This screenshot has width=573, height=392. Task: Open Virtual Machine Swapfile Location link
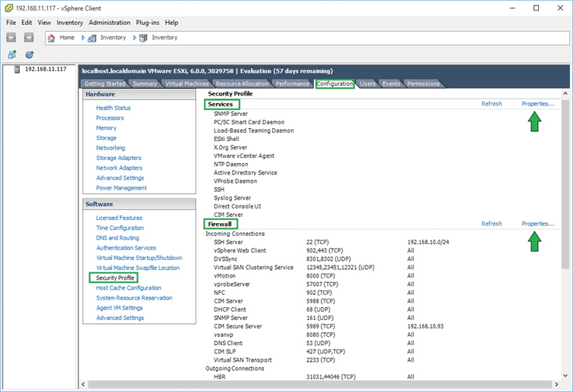(138, 268)
